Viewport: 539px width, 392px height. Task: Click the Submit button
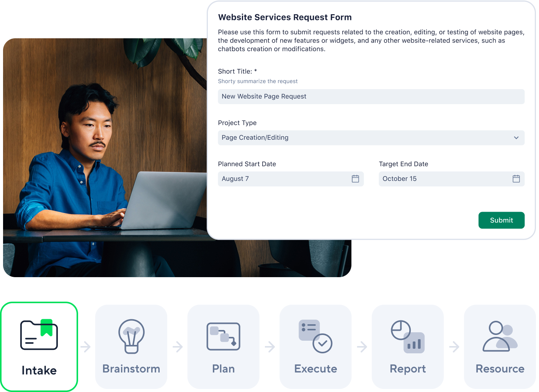(501, 220)
